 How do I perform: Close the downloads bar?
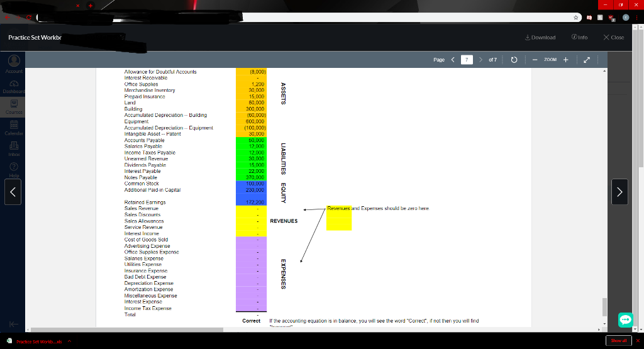click(638, 341)
